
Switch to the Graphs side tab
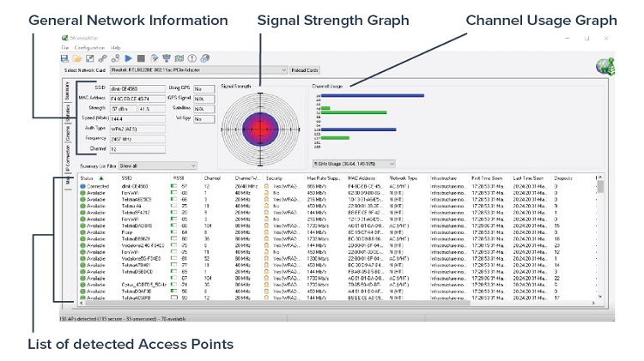pyautogui.click(x=67, y=134)
